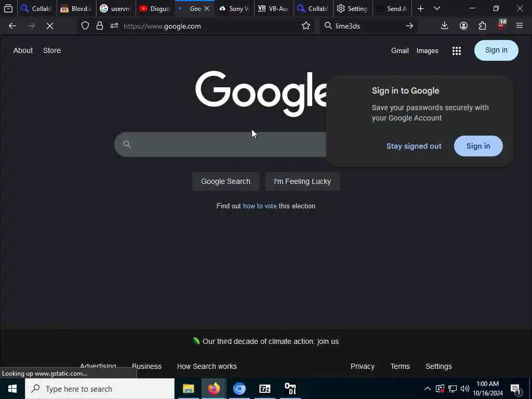Click the uBlock icon with badge 14
532x399 pixels.
[x=501, y=25]
